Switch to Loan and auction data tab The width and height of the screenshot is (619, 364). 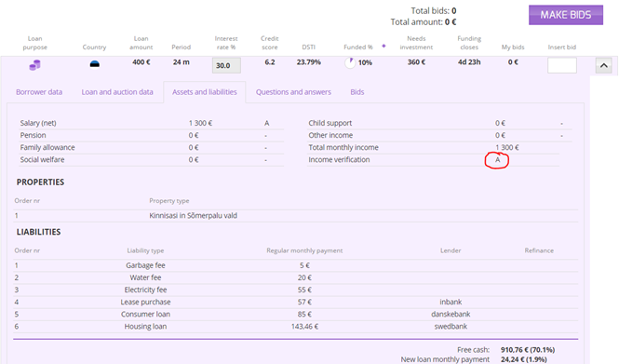pyautogui.click(x=117, y=92)
